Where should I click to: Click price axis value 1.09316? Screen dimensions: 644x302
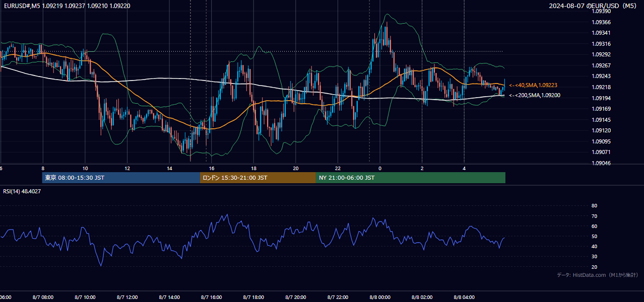pyautogui.click(x=602, y=44)
